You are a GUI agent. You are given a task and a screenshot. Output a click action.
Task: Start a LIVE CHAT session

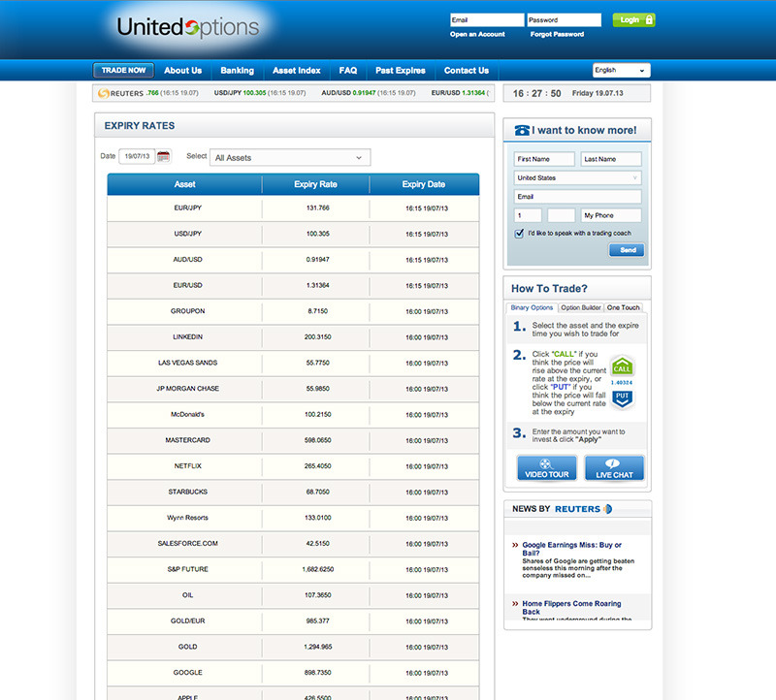614,468
